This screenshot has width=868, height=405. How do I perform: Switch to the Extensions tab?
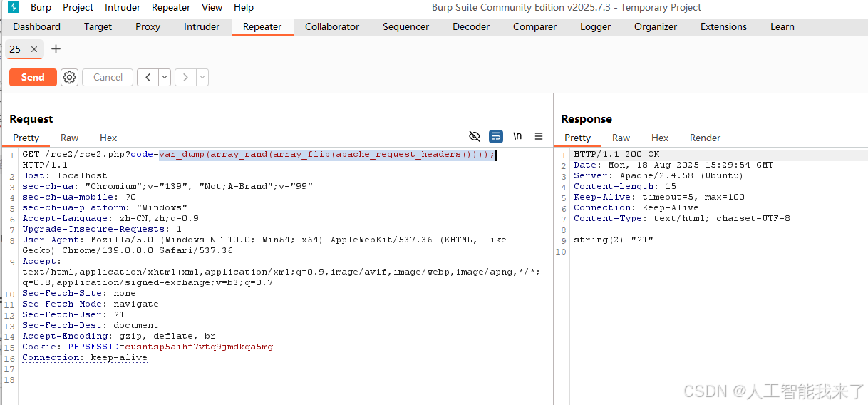point(723,26)
